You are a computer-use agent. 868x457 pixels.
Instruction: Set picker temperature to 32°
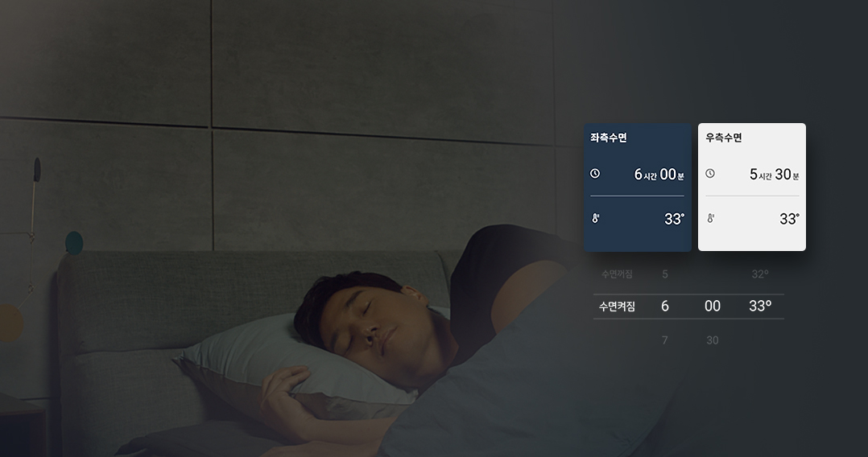(760, 274)
